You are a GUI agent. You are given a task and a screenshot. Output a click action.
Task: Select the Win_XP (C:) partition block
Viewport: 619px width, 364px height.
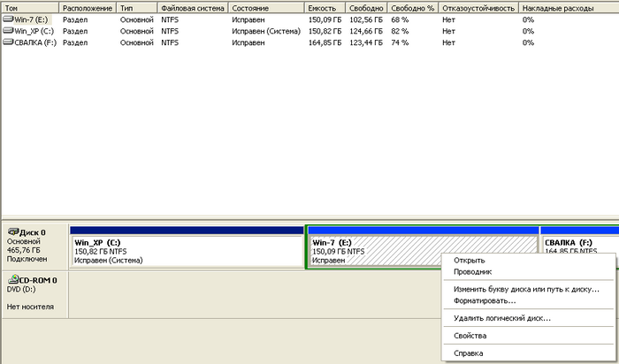[x=187, y=251]
